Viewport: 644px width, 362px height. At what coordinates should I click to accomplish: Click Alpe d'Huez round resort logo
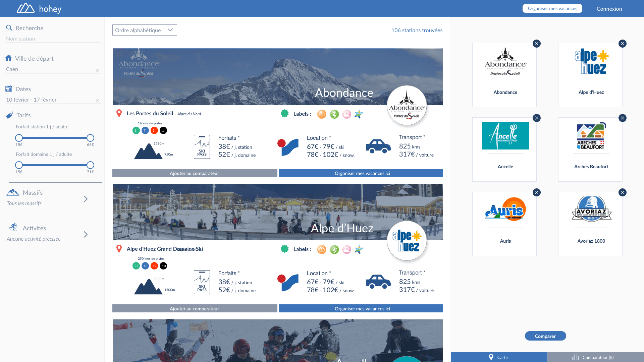pos(407,241)
